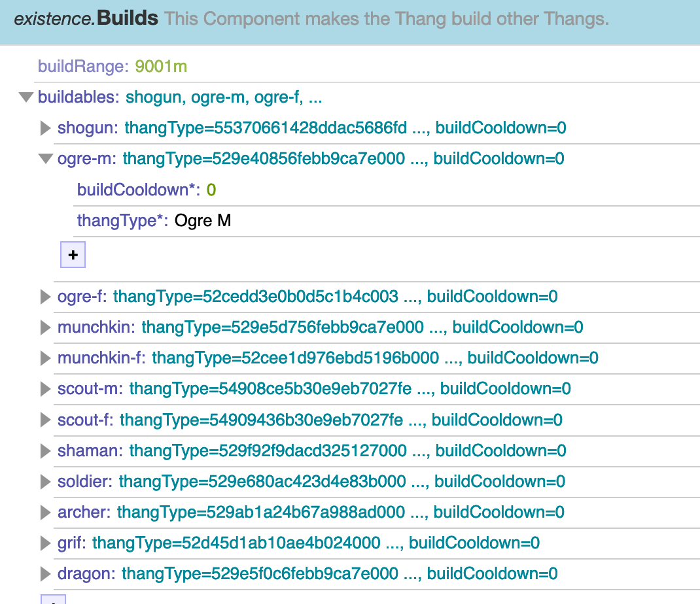Expand the archer entry
The image size is (700, 604).
(46, 512)
